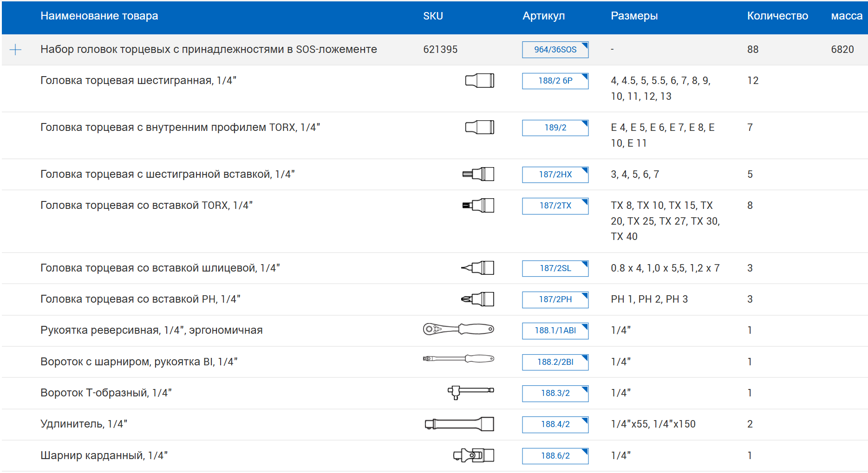This screenshot has height=473, width=868.
Task: Click the reversible ratchet handle icon
Action: tap(458, 330)
